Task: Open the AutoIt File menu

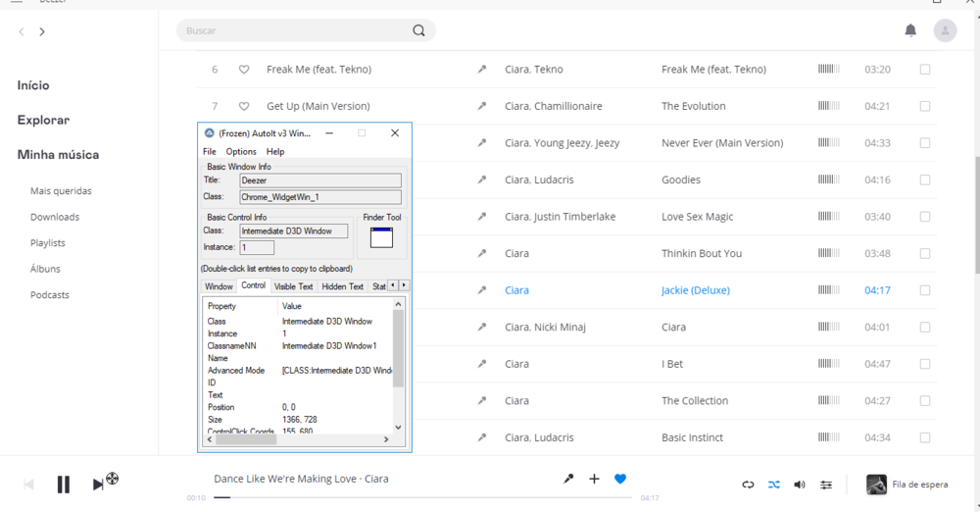Action: point(210,151)
